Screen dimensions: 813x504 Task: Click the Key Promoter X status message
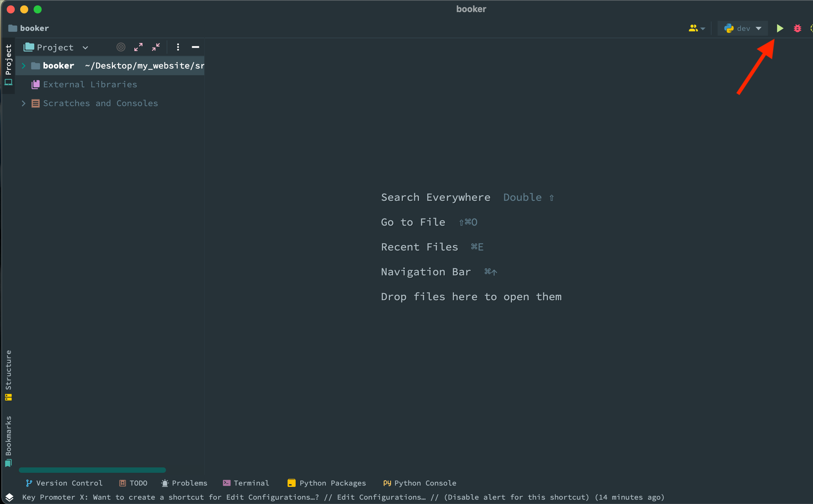tap(343, 497)
